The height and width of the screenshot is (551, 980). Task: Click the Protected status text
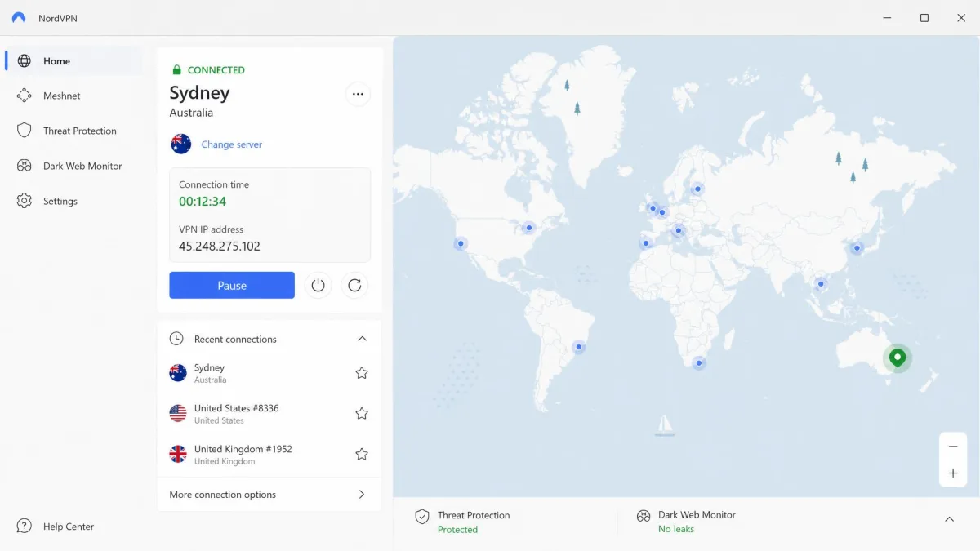457,530
